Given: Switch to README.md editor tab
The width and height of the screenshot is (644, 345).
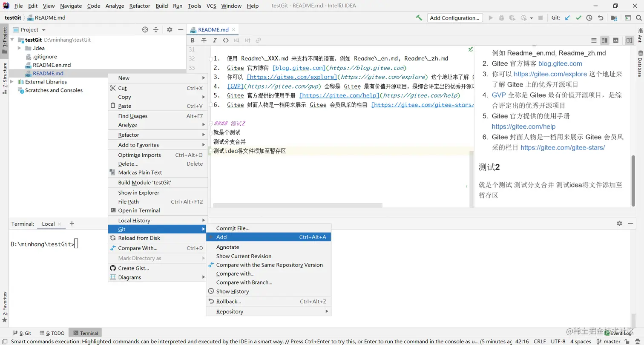Looking at the screenshot, I should (213, 29).
